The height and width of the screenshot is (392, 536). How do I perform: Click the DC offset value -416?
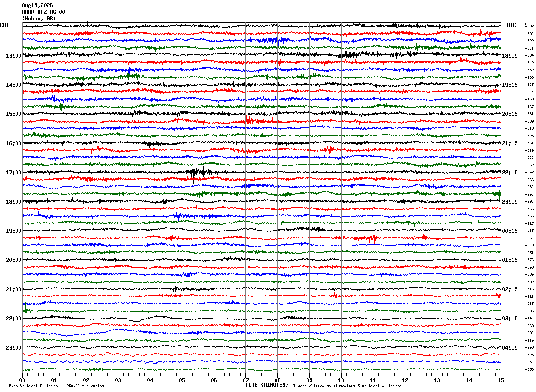(x=529, y=340)
